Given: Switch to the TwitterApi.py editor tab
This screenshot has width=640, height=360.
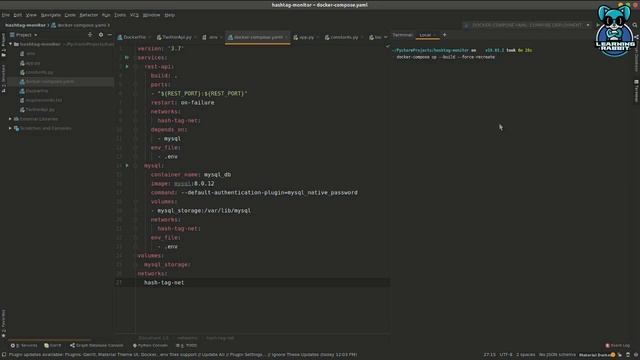Looking at the screenshot, I should pos(176,37).
